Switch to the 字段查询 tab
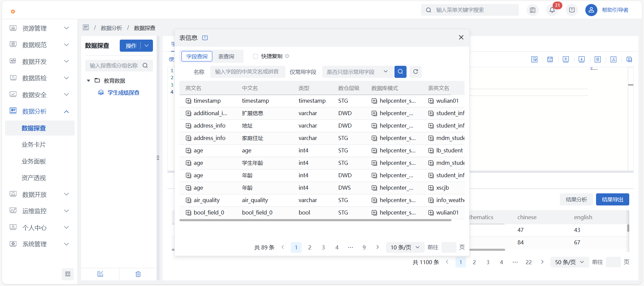The image size is (644, 286). [197, 56]
